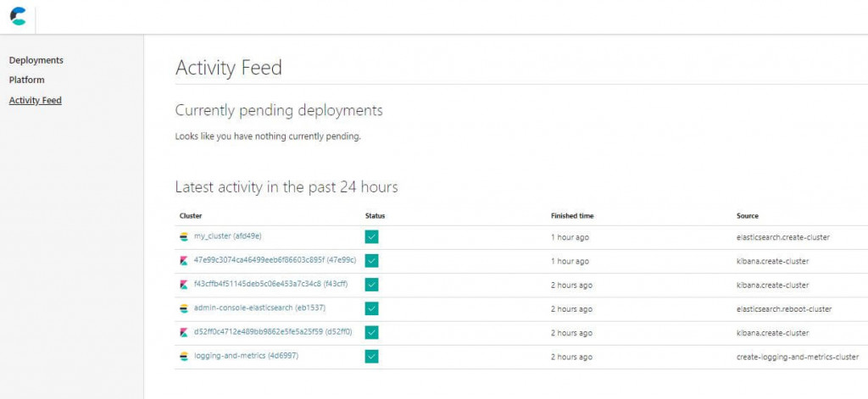Click the Elasticsearch icon beside logging-and-metrics
The image size is (868, 399).
184,357
